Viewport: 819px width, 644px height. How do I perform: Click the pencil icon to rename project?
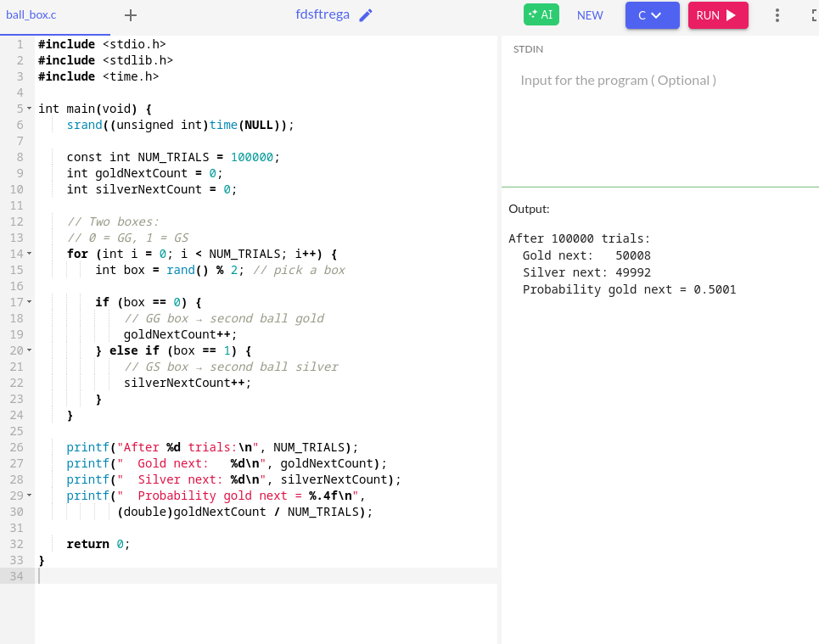click(366, 15)
